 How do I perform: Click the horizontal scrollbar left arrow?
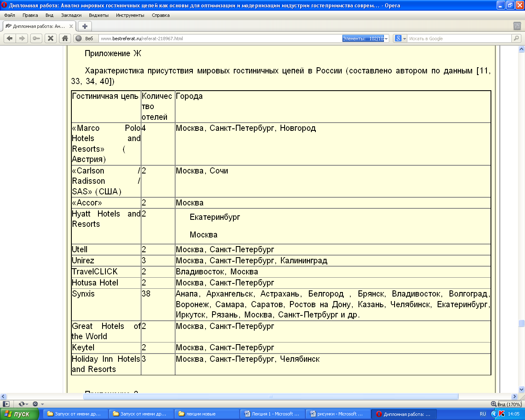(x=3, y=396)
